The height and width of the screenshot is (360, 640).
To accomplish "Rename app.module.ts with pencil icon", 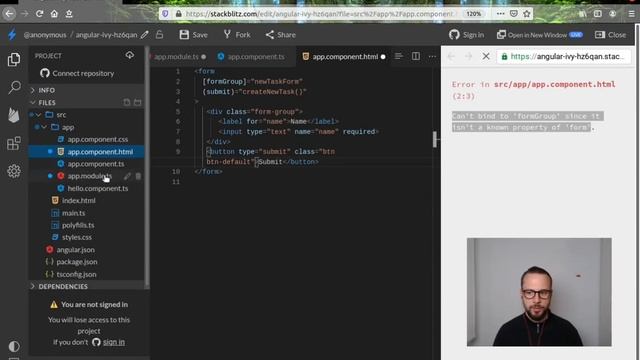I will [x=127, y=176].
